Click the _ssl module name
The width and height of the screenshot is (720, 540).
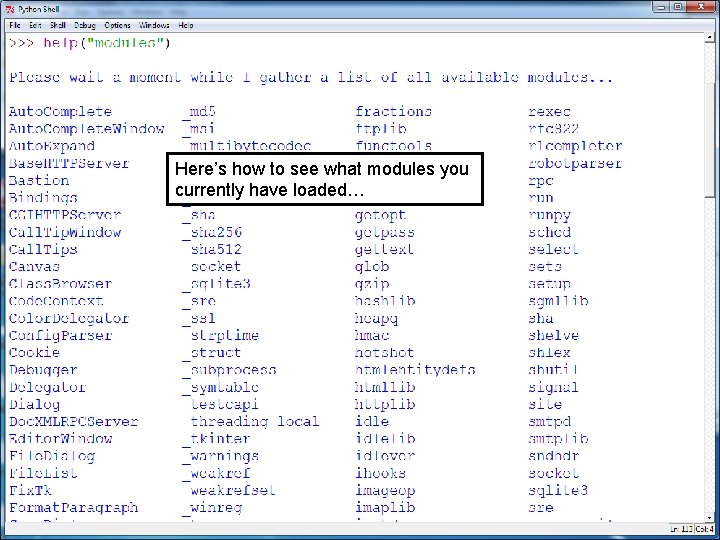pyautogui.click(x=199, y=318)
